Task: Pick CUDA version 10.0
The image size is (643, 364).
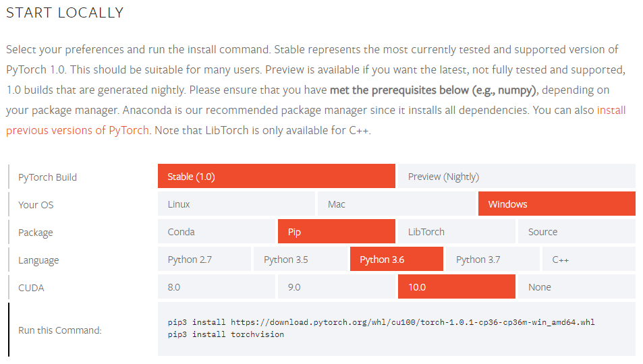Action: coord(456,287)
